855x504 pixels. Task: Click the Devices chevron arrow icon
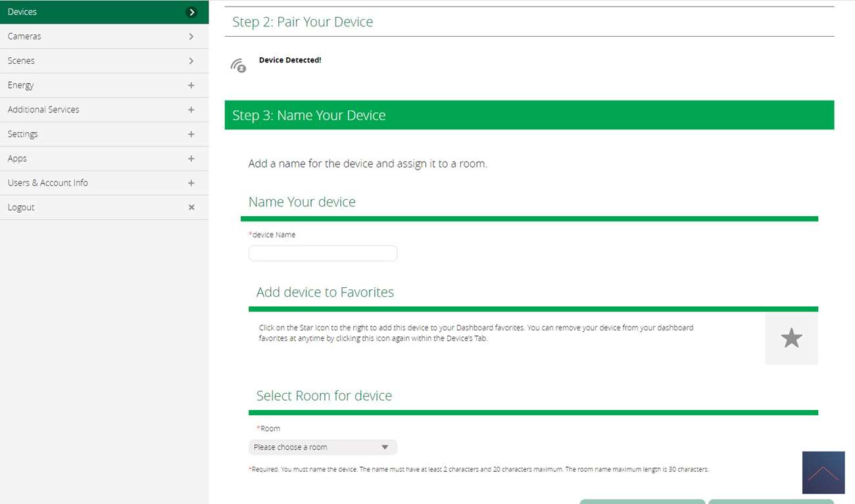[x=191, y=12]
